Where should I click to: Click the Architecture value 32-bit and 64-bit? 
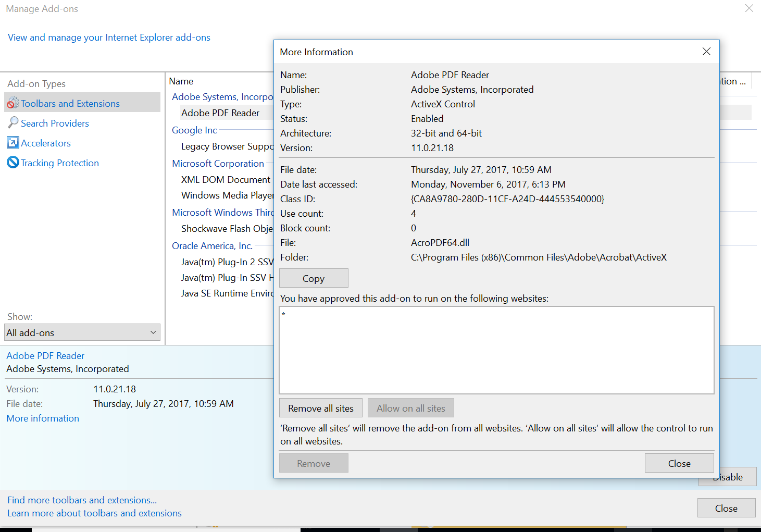[x=446, y=133]
